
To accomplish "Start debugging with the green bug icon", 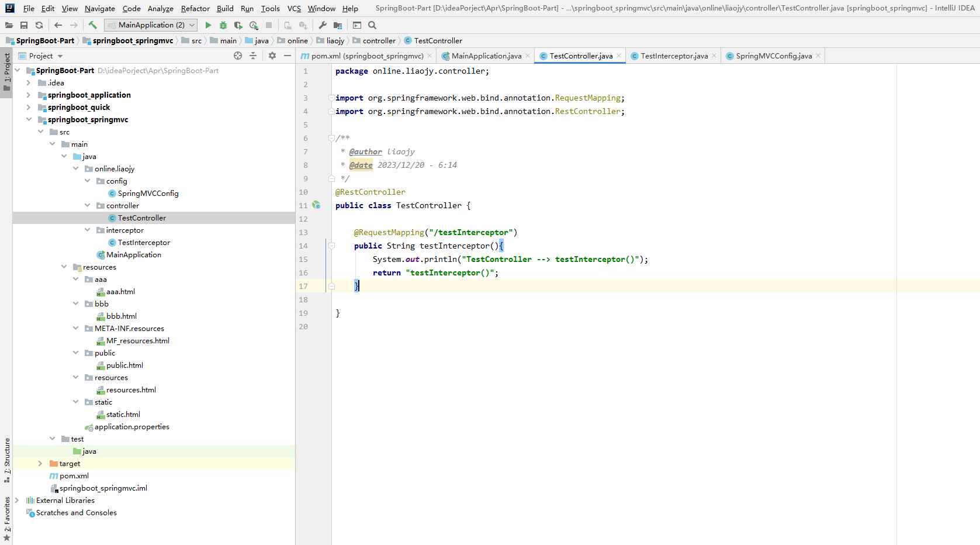I will tap(223, 25).
